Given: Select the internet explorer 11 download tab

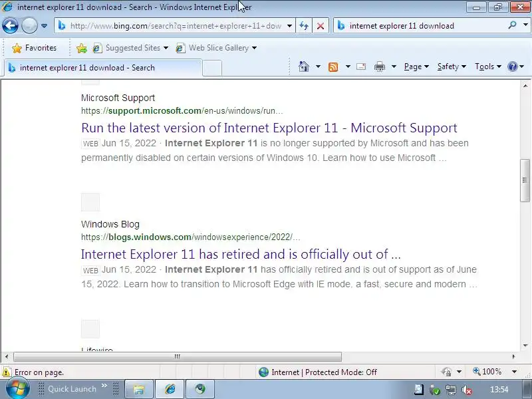Looking at the screenshot, I should point(103,68).
